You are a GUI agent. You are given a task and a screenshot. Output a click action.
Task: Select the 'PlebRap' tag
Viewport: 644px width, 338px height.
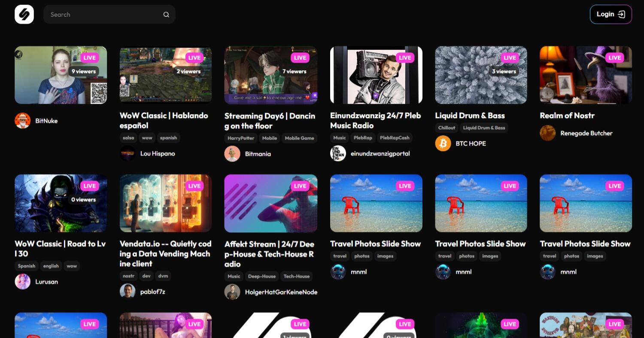click(x=363, y=138)
